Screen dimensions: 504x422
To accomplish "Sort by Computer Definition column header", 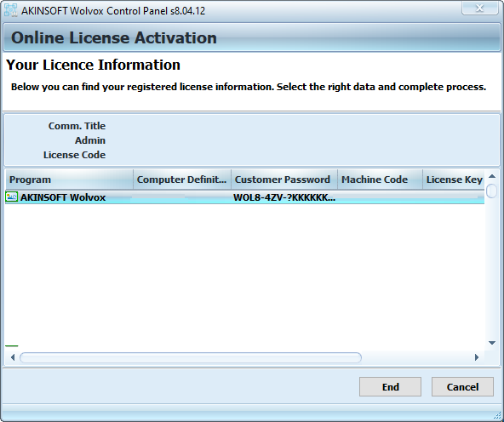I will tap(182, 180).
